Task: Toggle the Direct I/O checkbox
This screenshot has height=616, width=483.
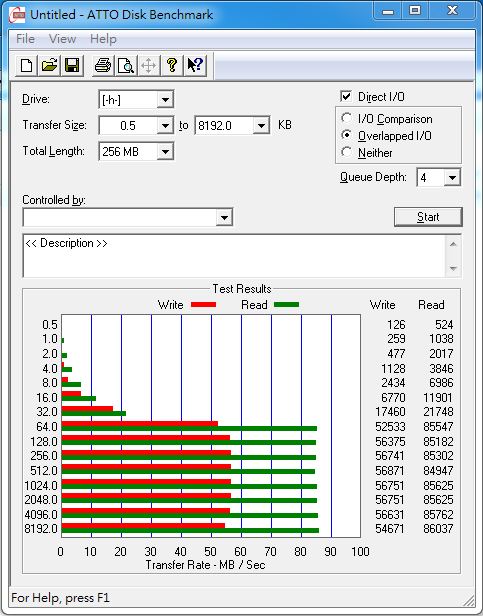Action: tap(346, 96)
